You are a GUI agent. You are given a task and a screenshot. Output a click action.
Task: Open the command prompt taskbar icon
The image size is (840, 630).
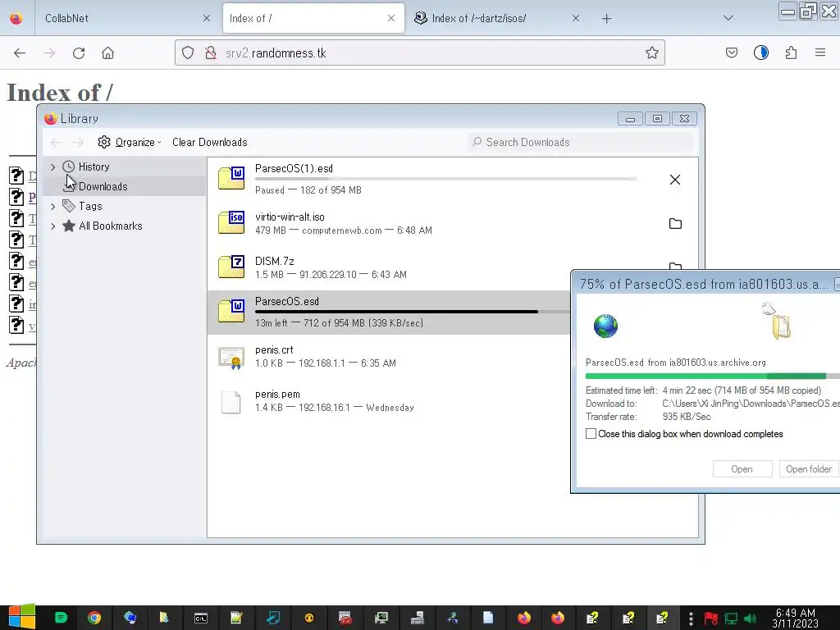(x=201, y=619)
